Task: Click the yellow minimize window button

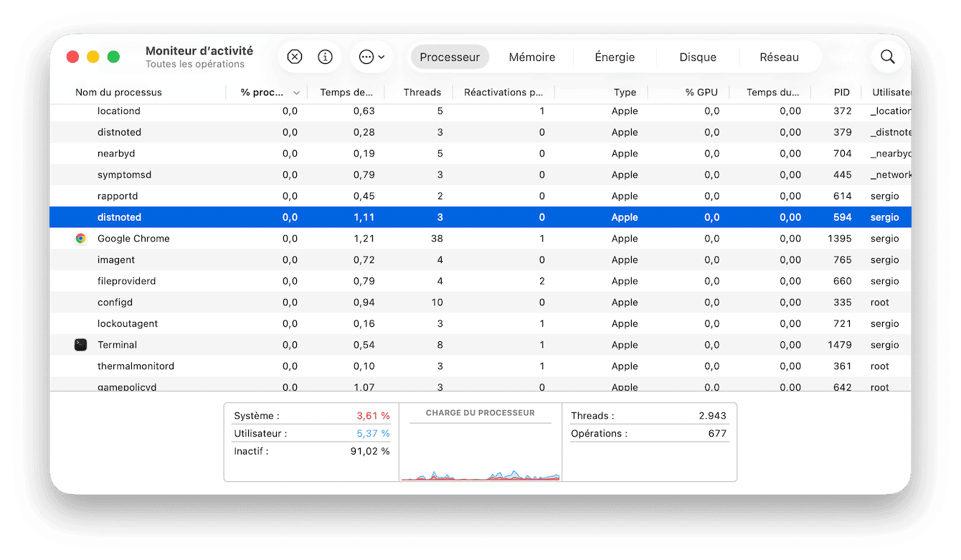Action: [93, 57]
